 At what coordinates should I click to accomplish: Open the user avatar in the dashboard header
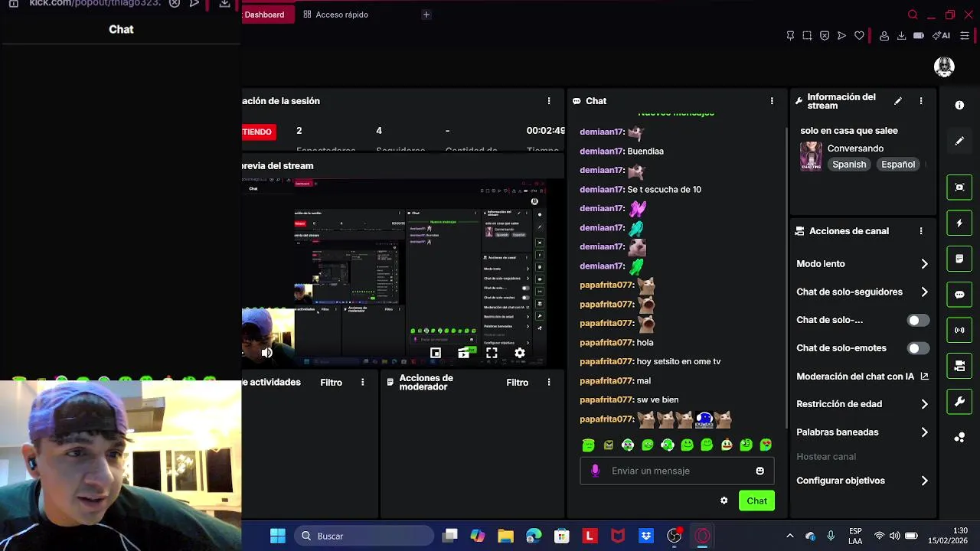coord(944,67)
